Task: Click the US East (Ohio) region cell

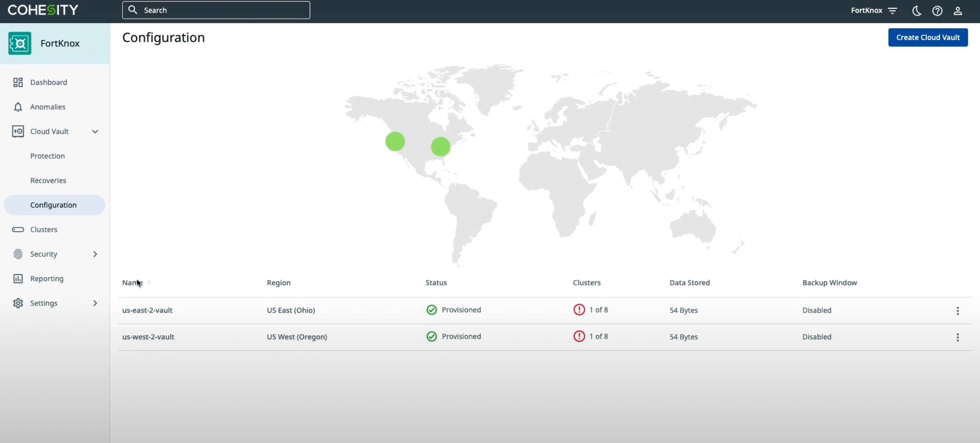Action: pos(291,310)
